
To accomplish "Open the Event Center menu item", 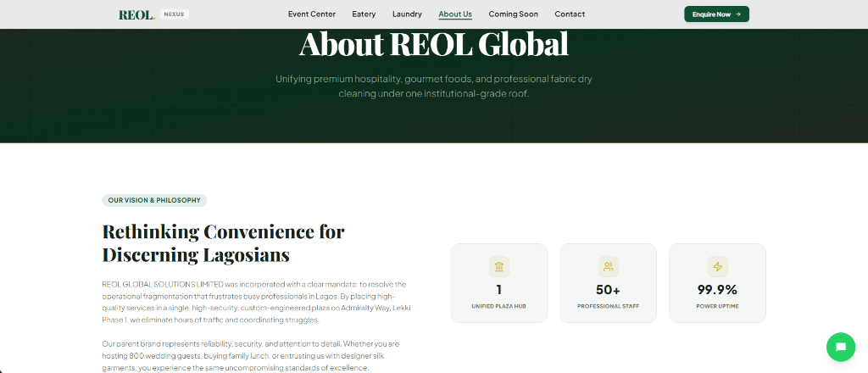I will pyautogui.click(x=312, y=14).
